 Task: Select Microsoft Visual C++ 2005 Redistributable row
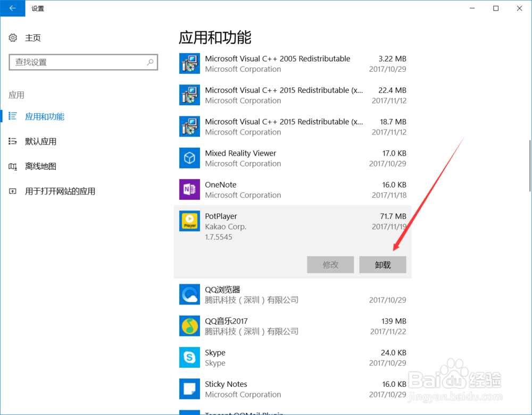(x=293, y=63)
